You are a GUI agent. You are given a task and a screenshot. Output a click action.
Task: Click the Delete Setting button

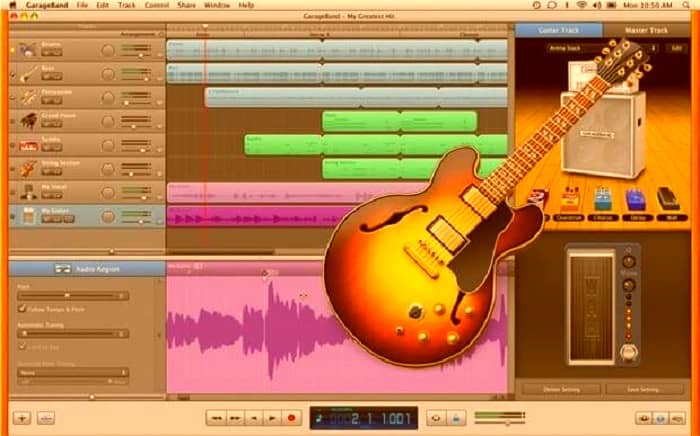tap(562, 389)
